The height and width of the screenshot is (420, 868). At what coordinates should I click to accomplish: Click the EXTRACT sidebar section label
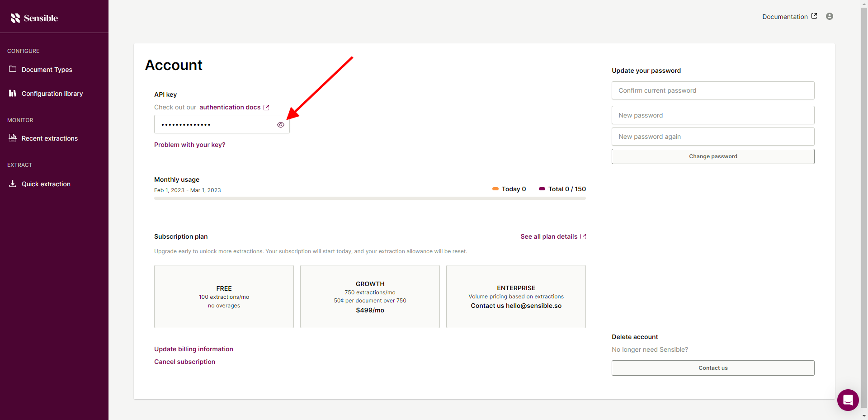tap(20, 165)
